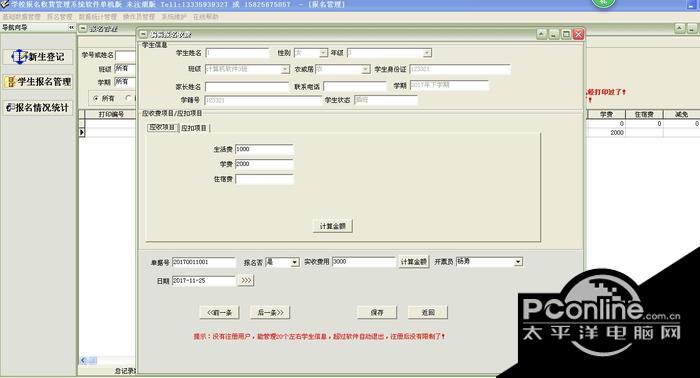This screenshot has width=700, height=378.
Task: Switch to the 应收项目 tab
Action: (162, 128)
